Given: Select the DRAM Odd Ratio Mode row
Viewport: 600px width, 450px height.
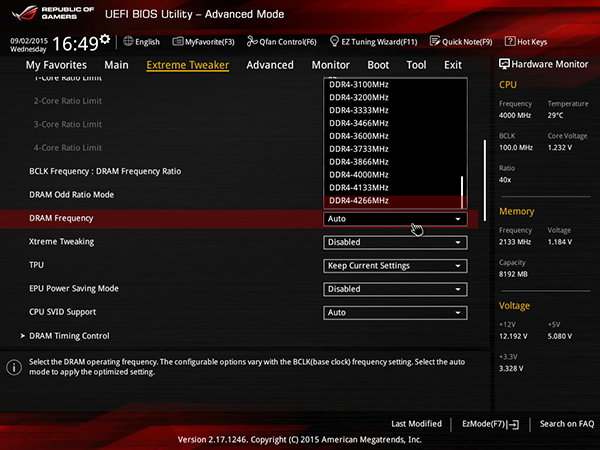Looking at the screenshot, I should tap(72, 195).
